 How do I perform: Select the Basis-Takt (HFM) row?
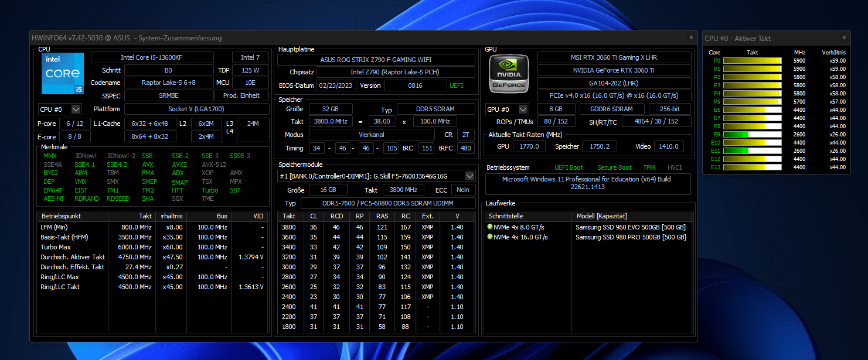click(152, 237)
